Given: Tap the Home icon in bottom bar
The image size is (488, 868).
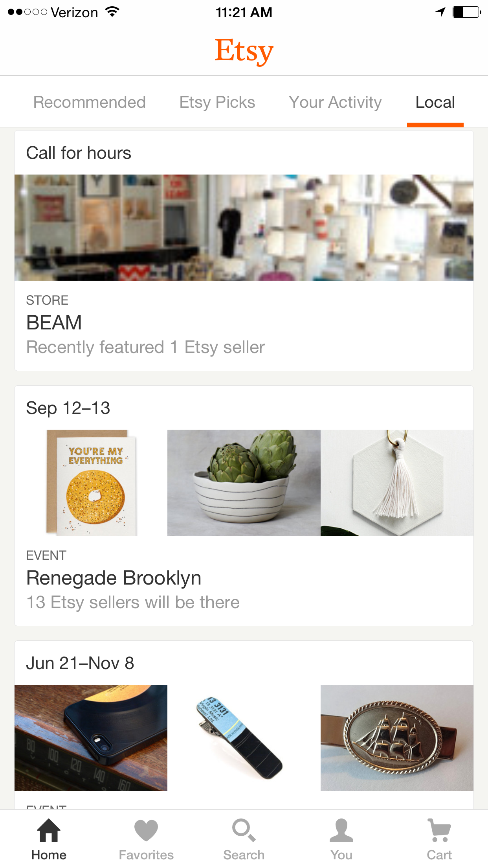Looking at the screenshot, I should (x=49, y=830).
